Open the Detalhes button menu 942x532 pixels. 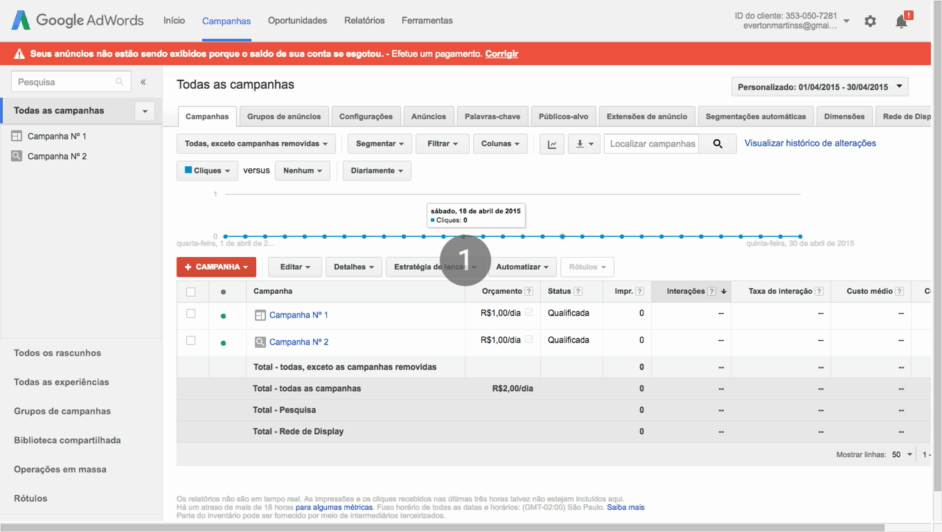354,267
